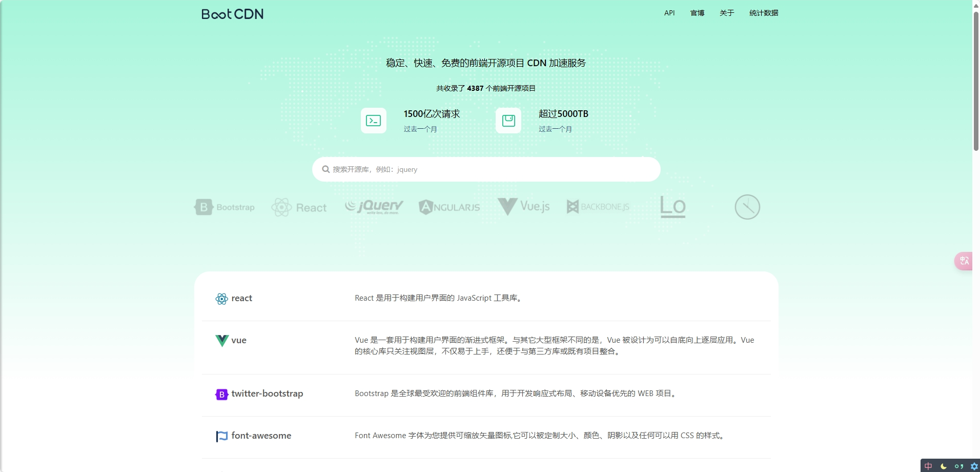Click the BootCDN logo
980x472 pixels.
click(232, 14)
